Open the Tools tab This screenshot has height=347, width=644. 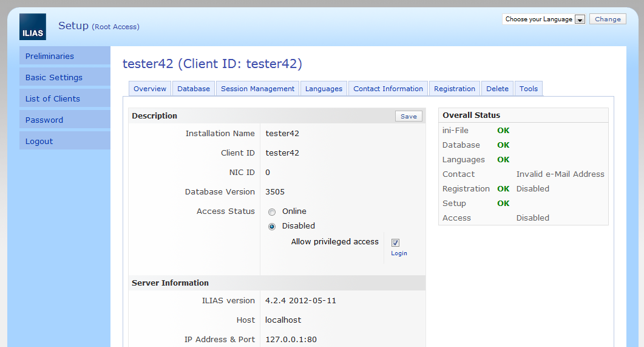click(x=528, y=89)
